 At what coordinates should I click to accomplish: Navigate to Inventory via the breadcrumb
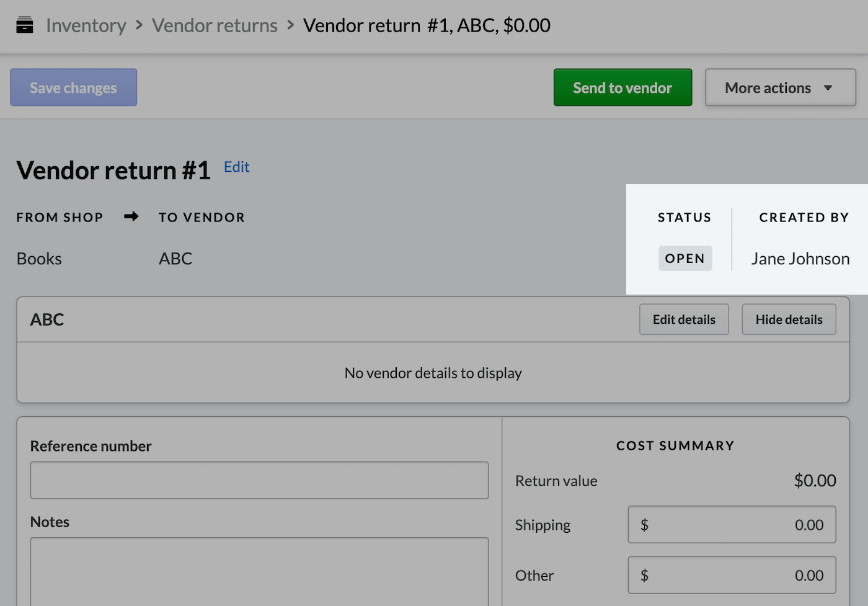pos(86,25)
